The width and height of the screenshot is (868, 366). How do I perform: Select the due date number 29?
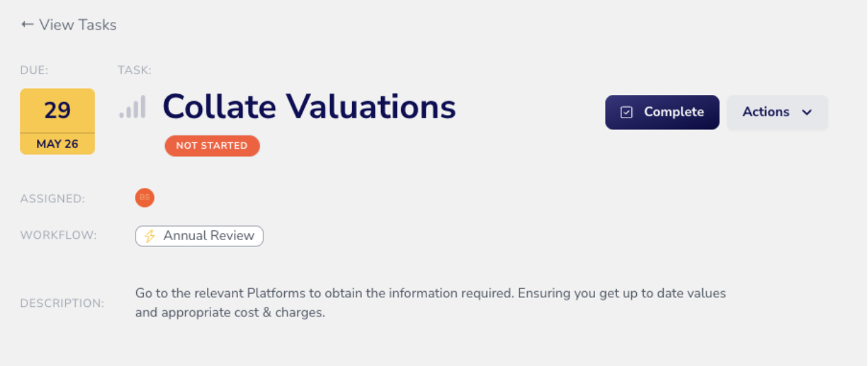click(x=57, y=110)
